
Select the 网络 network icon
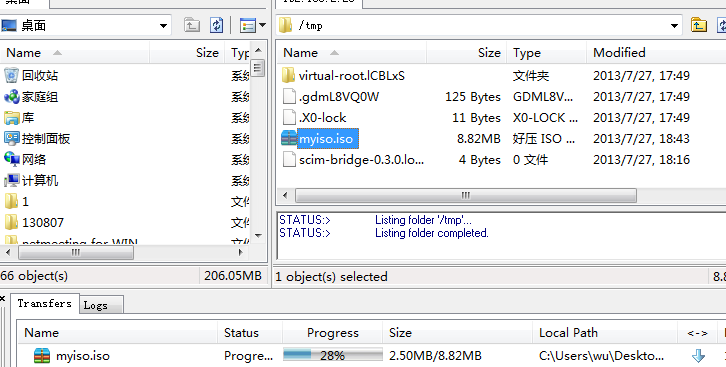(x=11, y=159)
